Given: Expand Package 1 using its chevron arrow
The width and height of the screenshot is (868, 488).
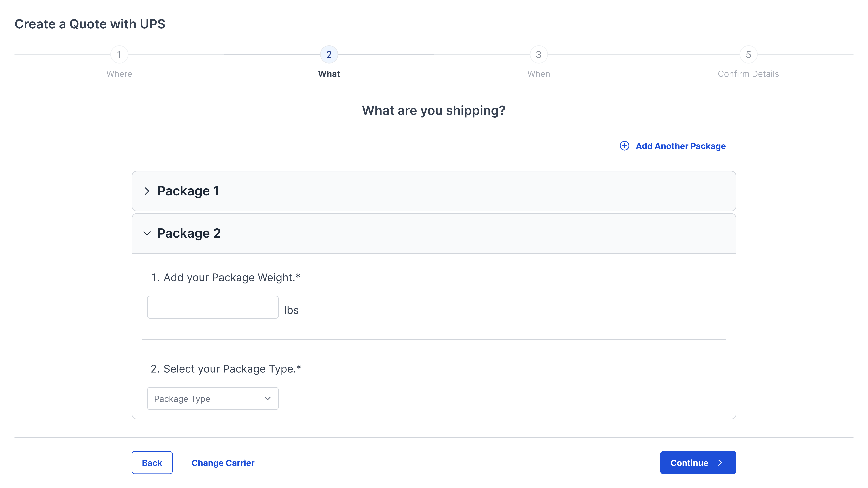Looking at the screenshot, I should [147, 191].
